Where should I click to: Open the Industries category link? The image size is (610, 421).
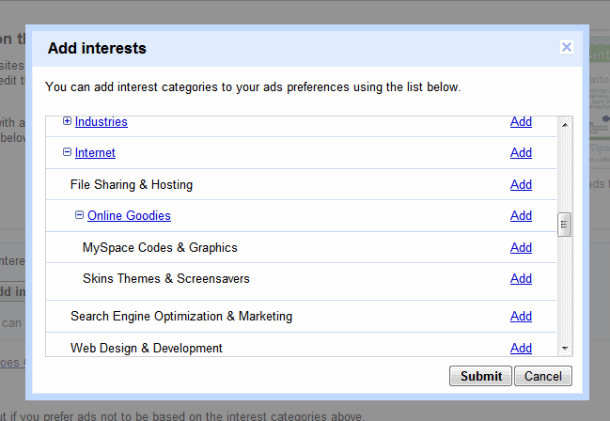coord(101,122)
